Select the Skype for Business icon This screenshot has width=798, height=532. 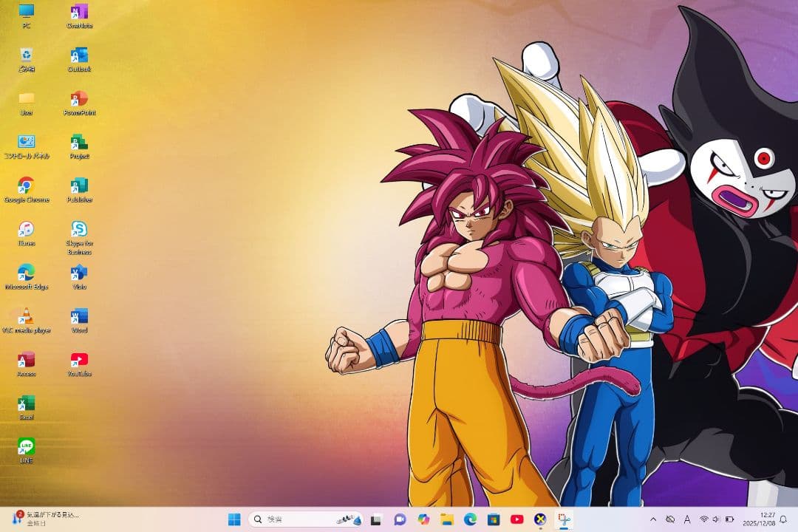(79, 229)
